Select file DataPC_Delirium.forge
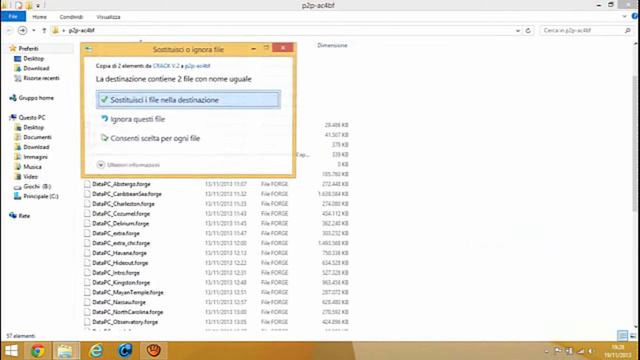 [120, 224]
